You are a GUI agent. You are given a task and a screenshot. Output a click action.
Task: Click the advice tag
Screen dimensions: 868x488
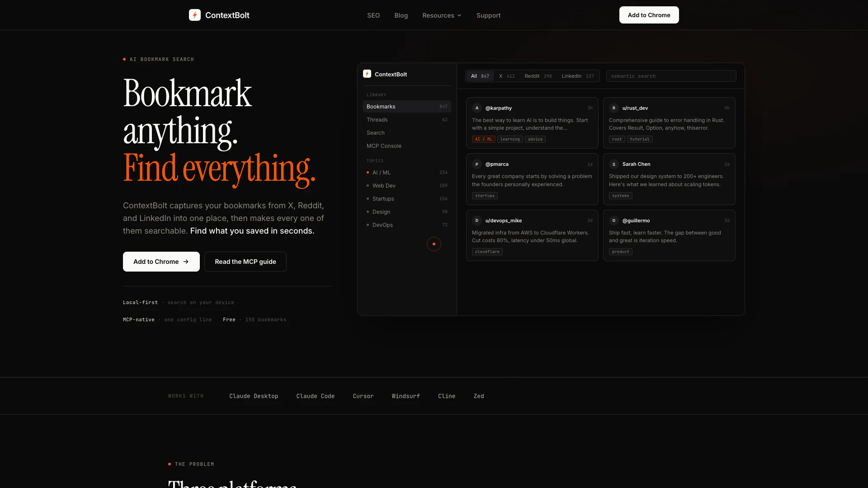coord(535,139)
